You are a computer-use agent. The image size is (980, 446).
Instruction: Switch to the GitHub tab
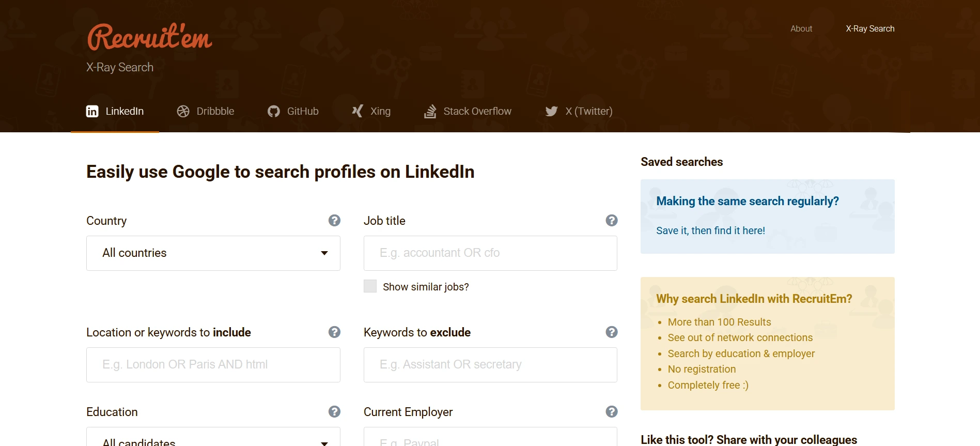coord(293,111)
